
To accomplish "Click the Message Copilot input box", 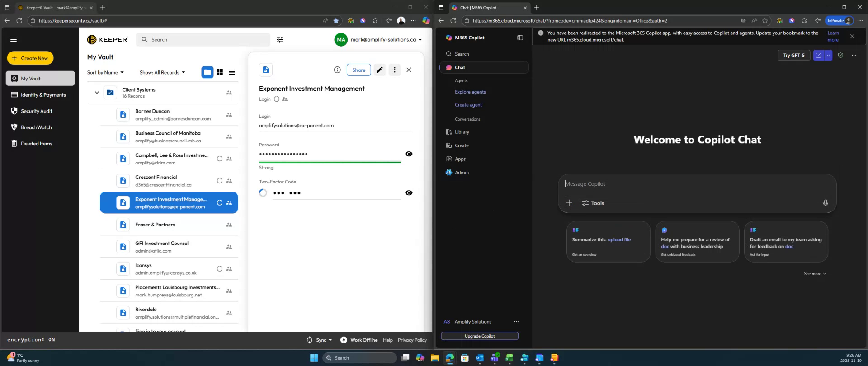I will 697,184.
